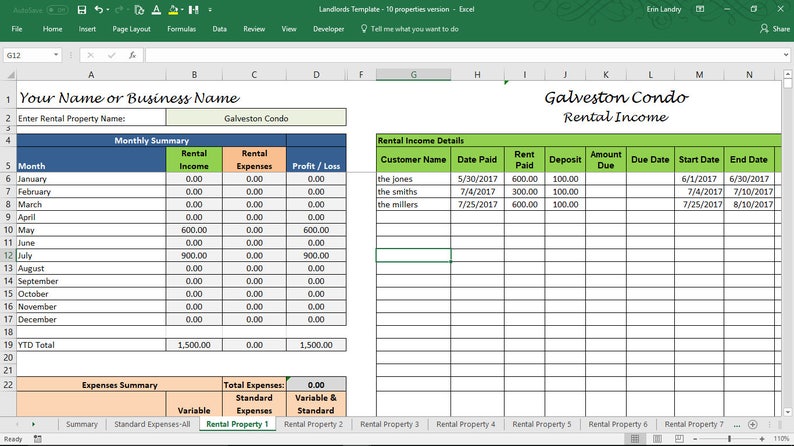Switch to the Home ribbon tab
The width and height of the screenshot is (794, 446).
53,29
